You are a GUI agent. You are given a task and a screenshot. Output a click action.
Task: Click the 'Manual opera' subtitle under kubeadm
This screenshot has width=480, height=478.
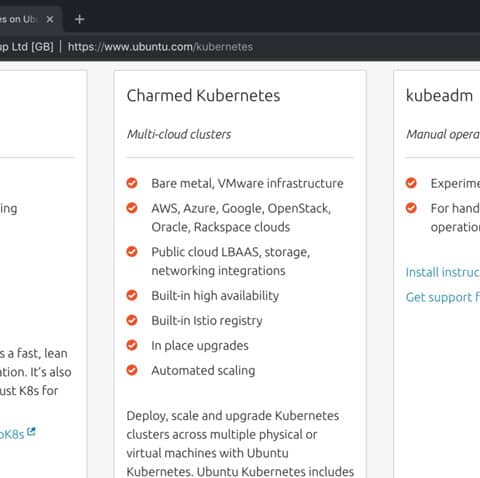(x=443, y=134)
